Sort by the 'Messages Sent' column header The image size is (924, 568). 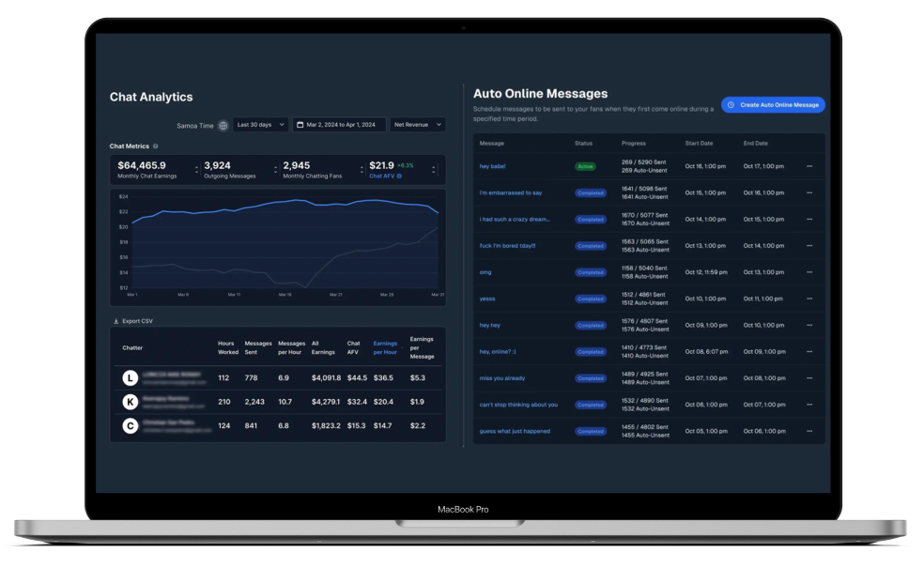click(x=257, y=348)
